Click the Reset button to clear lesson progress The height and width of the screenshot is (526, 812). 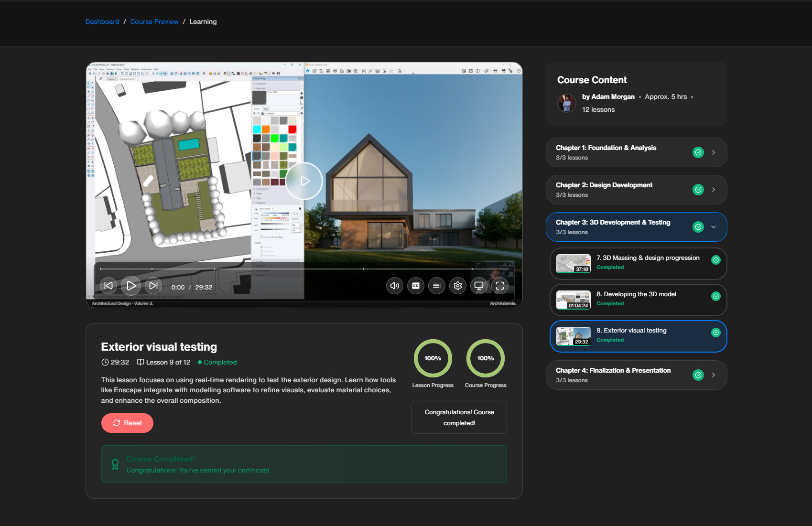[127, 423]
